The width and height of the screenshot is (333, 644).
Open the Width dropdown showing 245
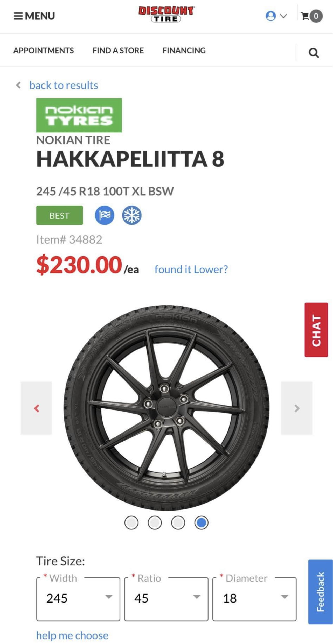coord(78,599)
